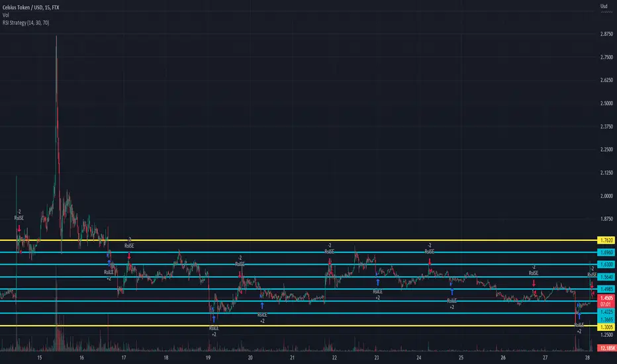The image size is (617, 364).
Task: Click the 2.1250 price axis label
Action: [606, 173]
